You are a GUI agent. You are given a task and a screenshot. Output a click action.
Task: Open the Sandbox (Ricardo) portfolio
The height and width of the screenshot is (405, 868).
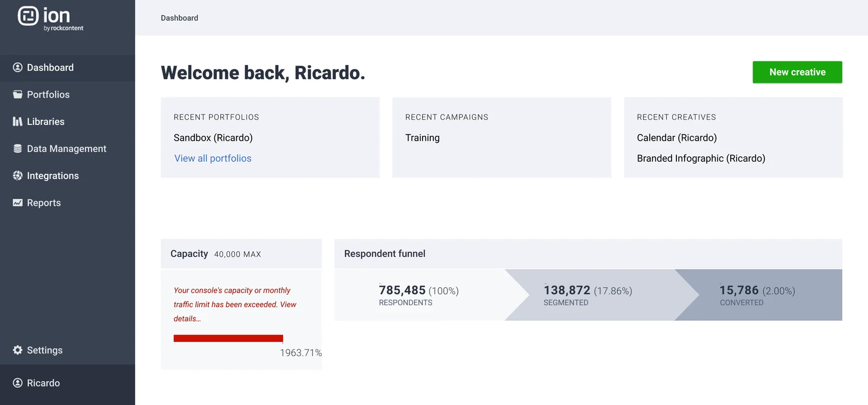pos(213,137)
